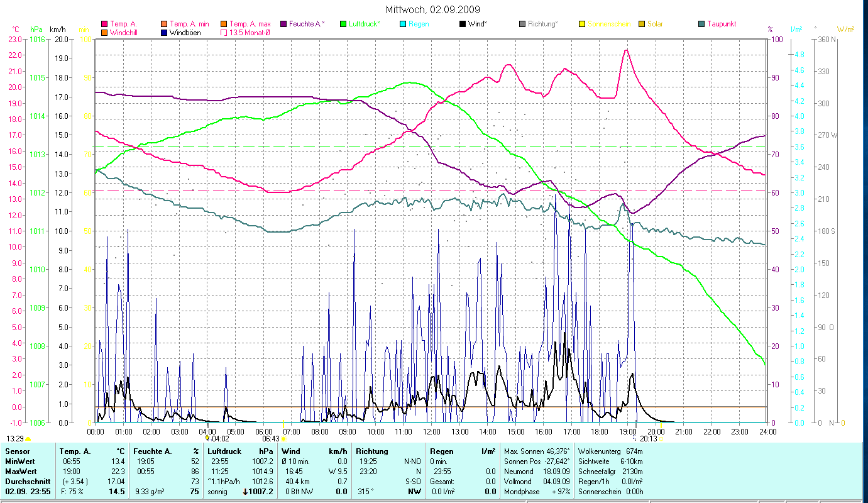868x503 pixels.
Task: Click the green Luftdruck* legend swatch
Action: pyautogui.click(x=343, y=24)
